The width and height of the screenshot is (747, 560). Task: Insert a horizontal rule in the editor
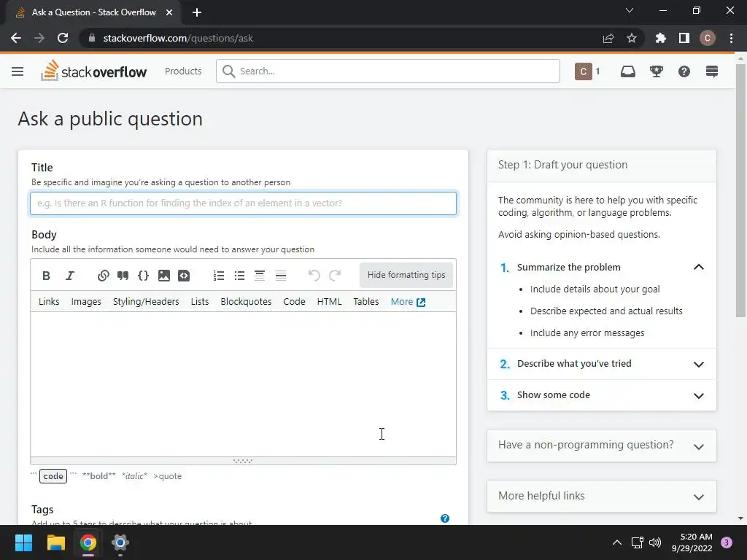click(x=281, y=276)
